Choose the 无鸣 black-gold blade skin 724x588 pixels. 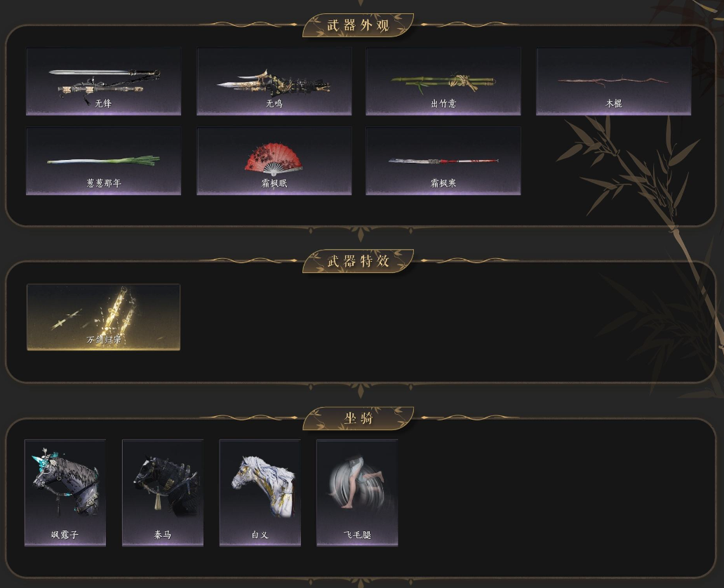click(x=274, y=81)
